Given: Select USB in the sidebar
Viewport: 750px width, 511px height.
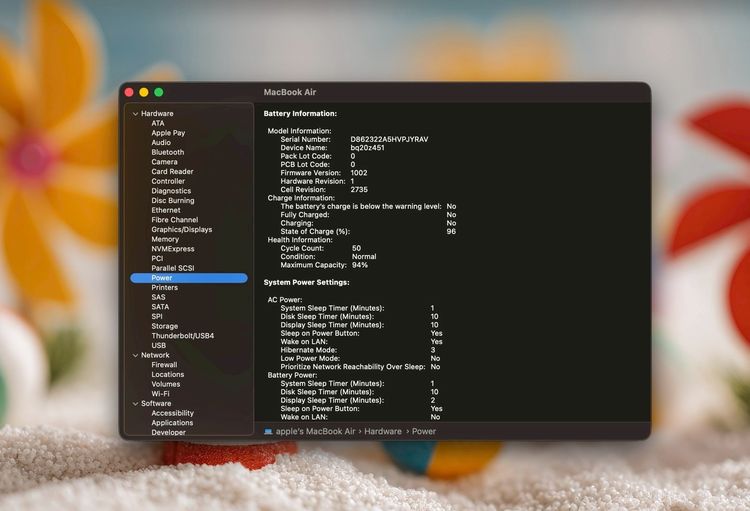Looking at the screenshot, I should click(158, 345).
